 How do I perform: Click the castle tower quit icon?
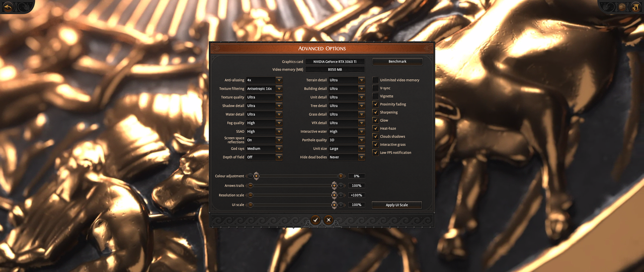tap(635, 7)
